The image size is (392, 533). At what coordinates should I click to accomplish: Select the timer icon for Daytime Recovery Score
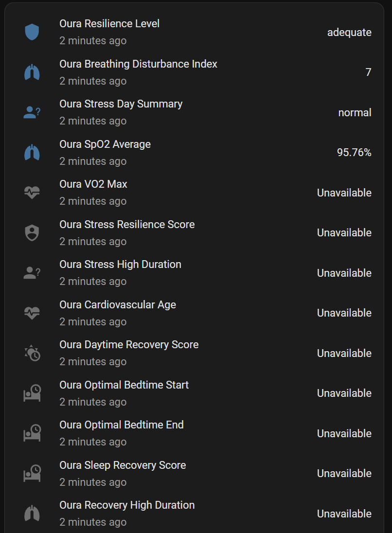pyautogui.click(x=32, y=354)
